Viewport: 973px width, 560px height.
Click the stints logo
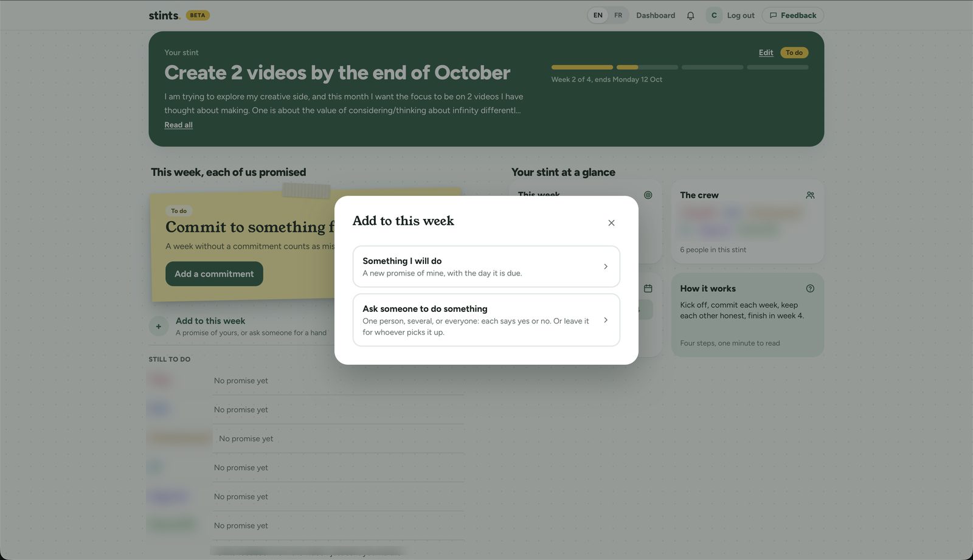(164, 15)
